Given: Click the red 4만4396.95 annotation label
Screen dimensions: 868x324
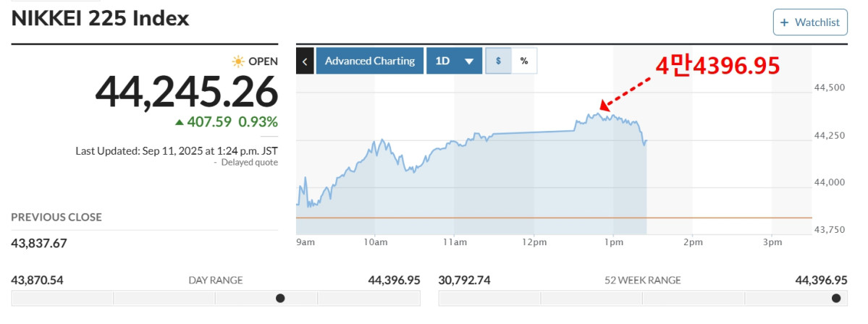Looking at the screenshot, I should 717,67.
